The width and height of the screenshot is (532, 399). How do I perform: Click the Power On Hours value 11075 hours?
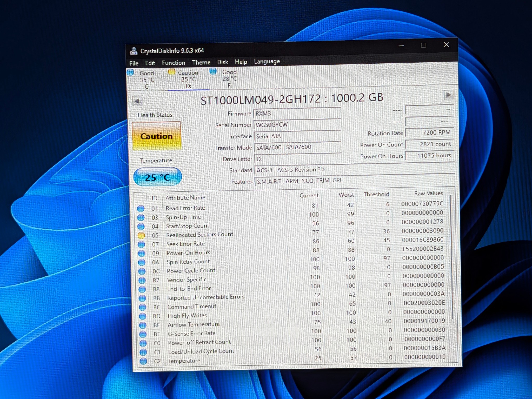pyautogui.click(x=430, y=156)
